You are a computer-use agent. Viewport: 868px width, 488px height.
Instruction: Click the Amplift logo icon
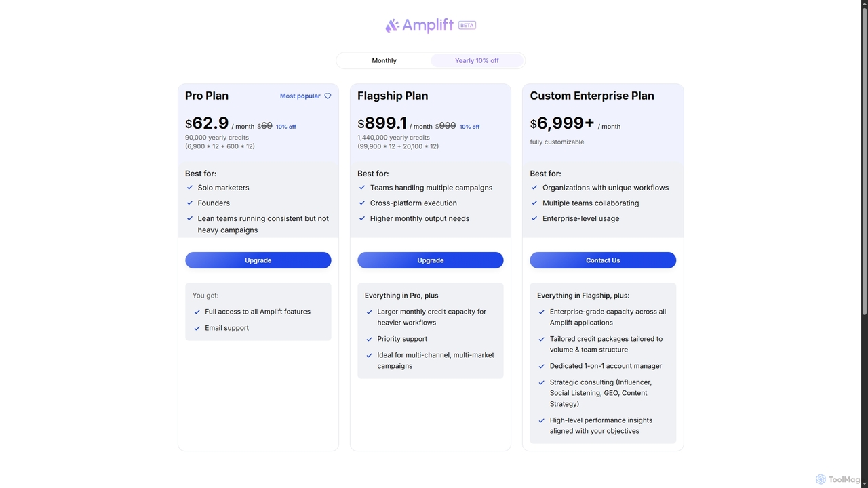point(392,26)
